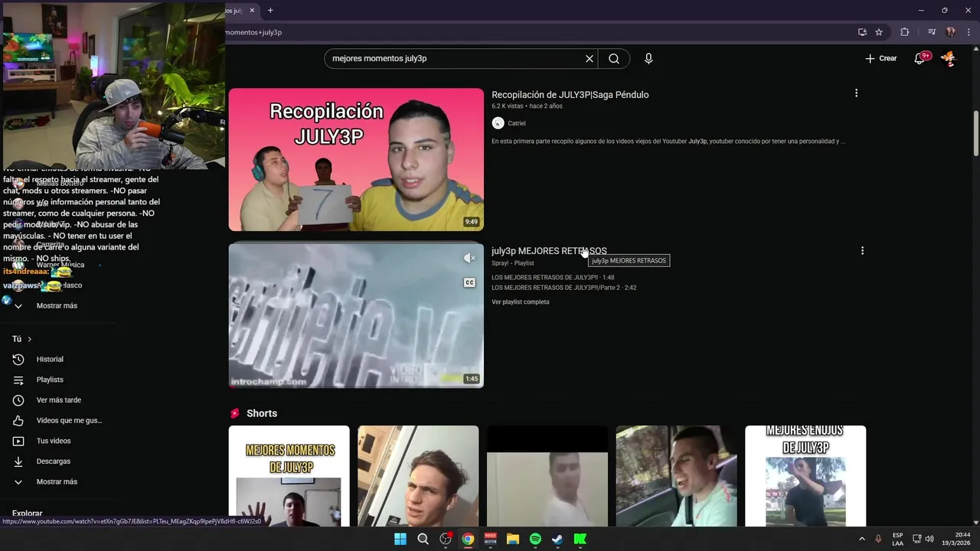
Task: Open a new browser tab
Action: (270, 10)
